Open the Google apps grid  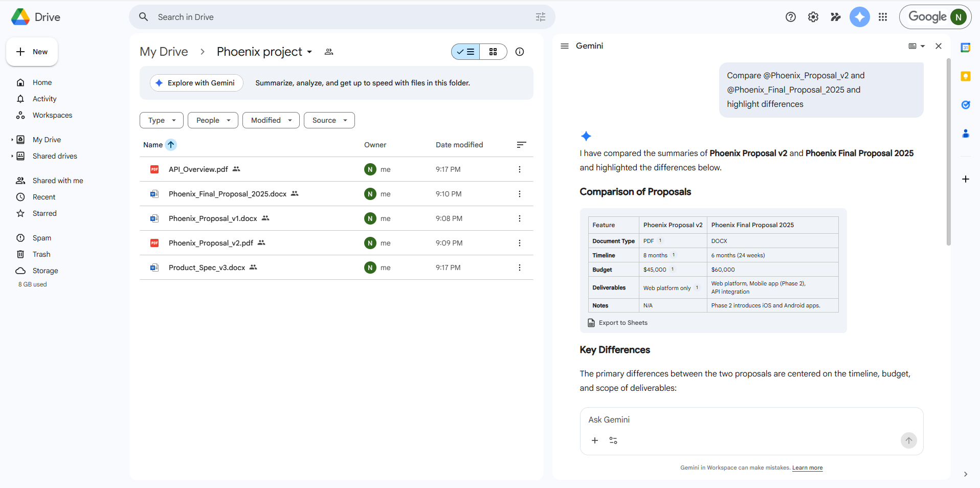[x=883, y=17]
